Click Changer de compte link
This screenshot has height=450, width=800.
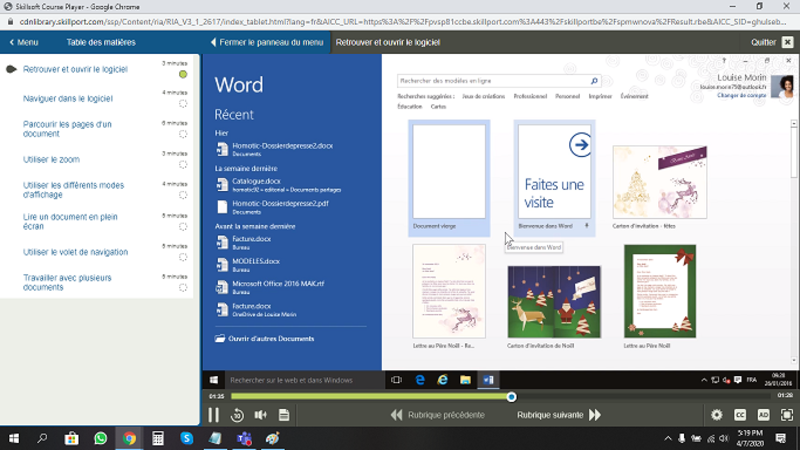coord(741,95)
